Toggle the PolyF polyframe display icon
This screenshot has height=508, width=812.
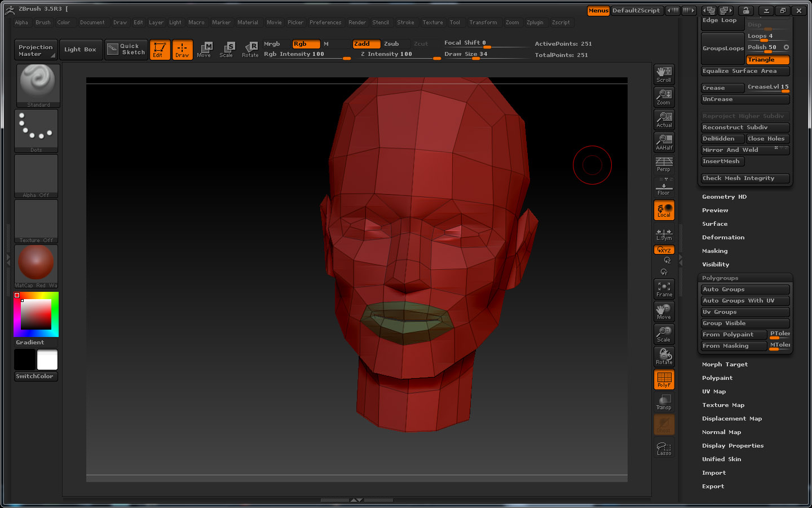664,379
